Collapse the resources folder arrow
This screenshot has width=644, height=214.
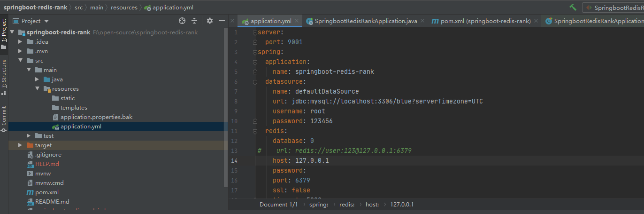pyautogui.click(x=37, y=88)
